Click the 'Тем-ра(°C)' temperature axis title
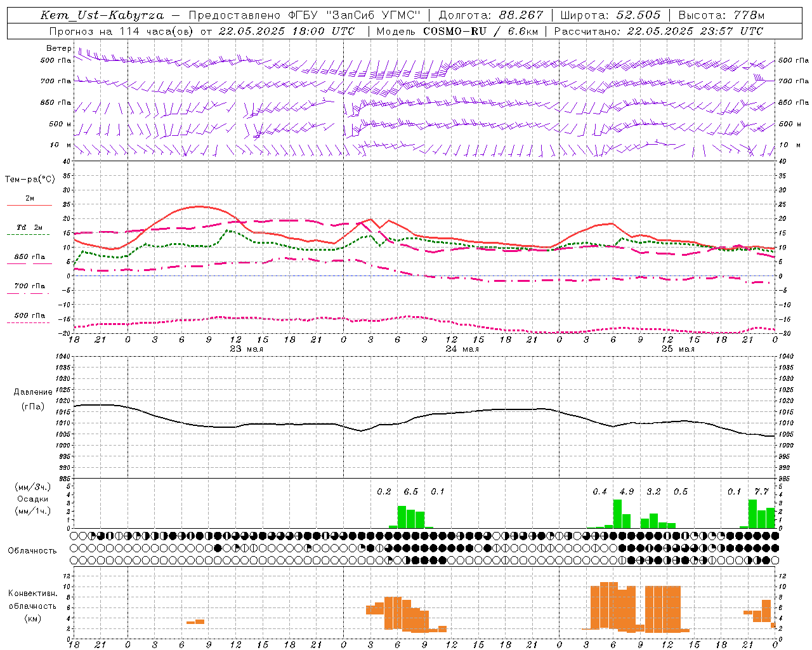 pyautogui.click(x=30, y=180)
